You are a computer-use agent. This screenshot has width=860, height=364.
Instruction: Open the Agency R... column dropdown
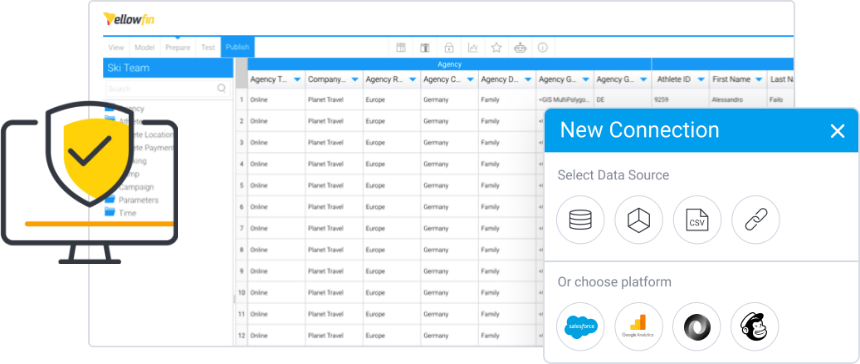pyautogui.click(x=412, y=80)
